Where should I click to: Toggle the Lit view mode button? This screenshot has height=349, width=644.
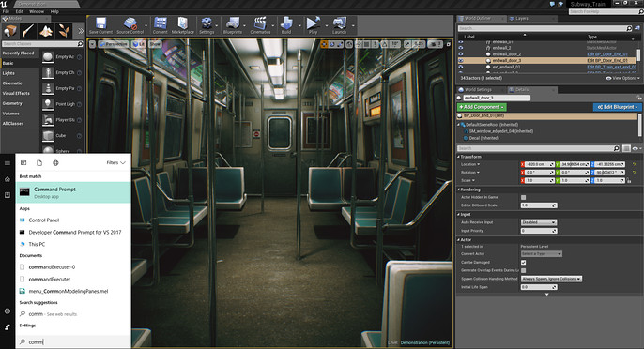[138, 44]
